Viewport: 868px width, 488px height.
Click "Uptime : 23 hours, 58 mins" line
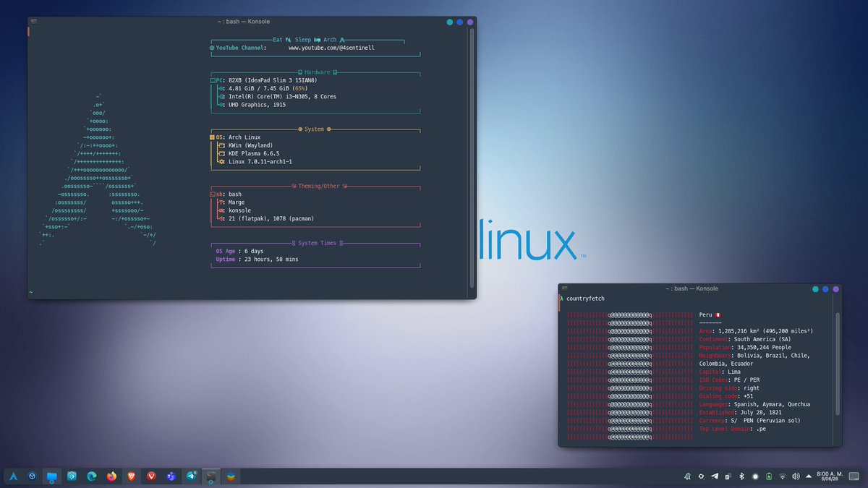tap(257, 259)
